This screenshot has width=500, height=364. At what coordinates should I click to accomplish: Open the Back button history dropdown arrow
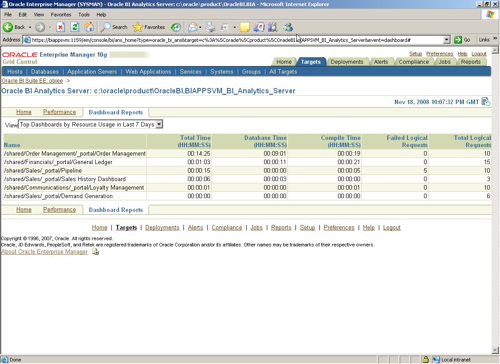(30, 27)
